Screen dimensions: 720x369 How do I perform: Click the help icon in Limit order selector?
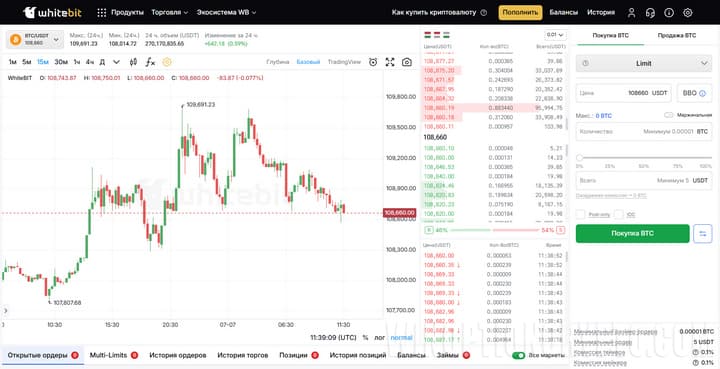[x=585, y=63]
